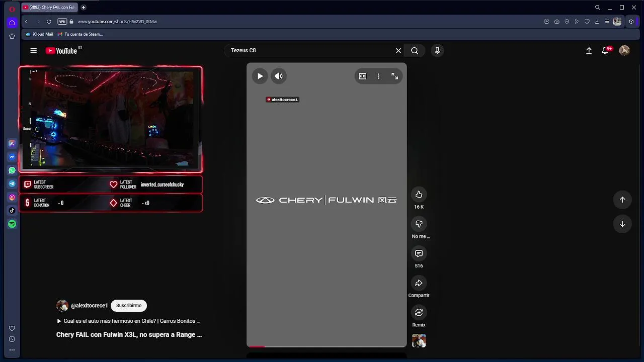Go to the next Short arrow
The image size is (644, 362).
tap(622, 224)
